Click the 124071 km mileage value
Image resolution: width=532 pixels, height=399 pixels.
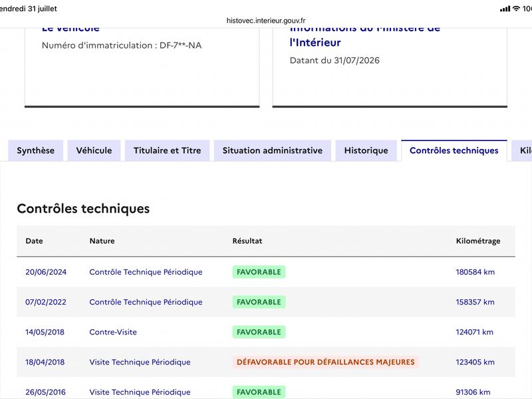click(474, 332)
